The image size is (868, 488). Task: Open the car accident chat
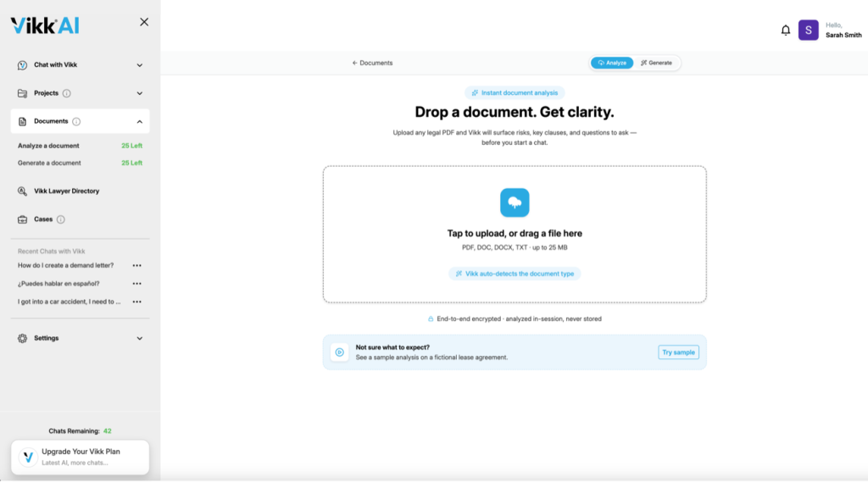tap(69, 302)
